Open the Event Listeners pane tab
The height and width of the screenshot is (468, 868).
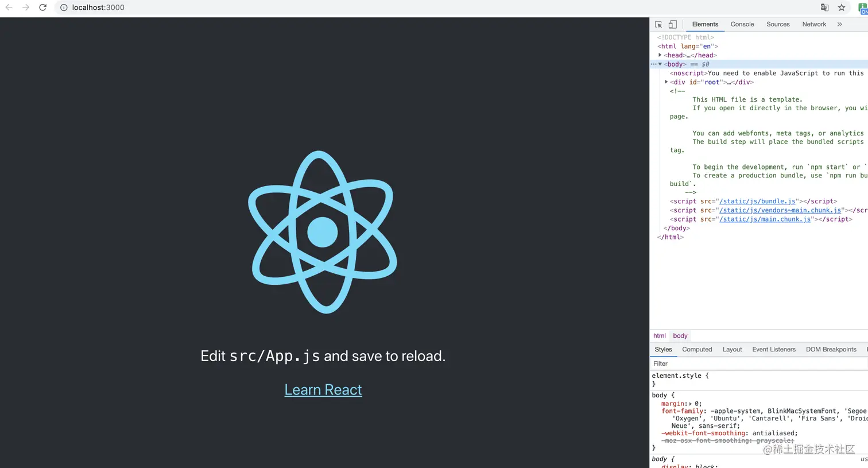tap(774, 349)
